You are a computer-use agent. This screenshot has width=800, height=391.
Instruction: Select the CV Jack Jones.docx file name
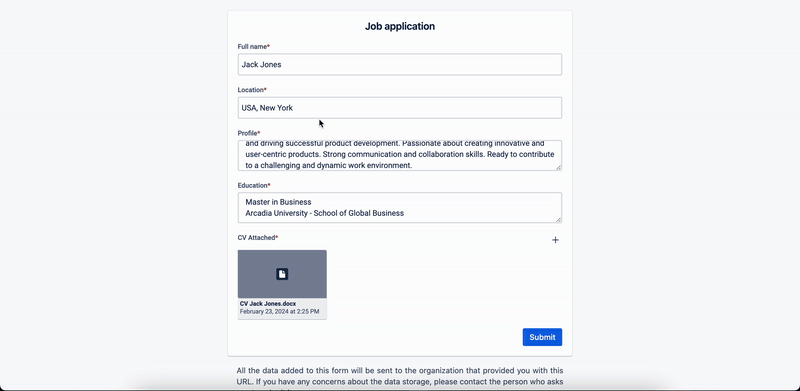268,304
